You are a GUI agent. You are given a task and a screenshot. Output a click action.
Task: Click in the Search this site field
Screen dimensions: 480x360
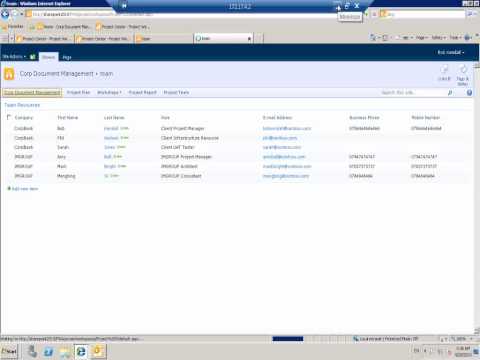click(413, 93)
